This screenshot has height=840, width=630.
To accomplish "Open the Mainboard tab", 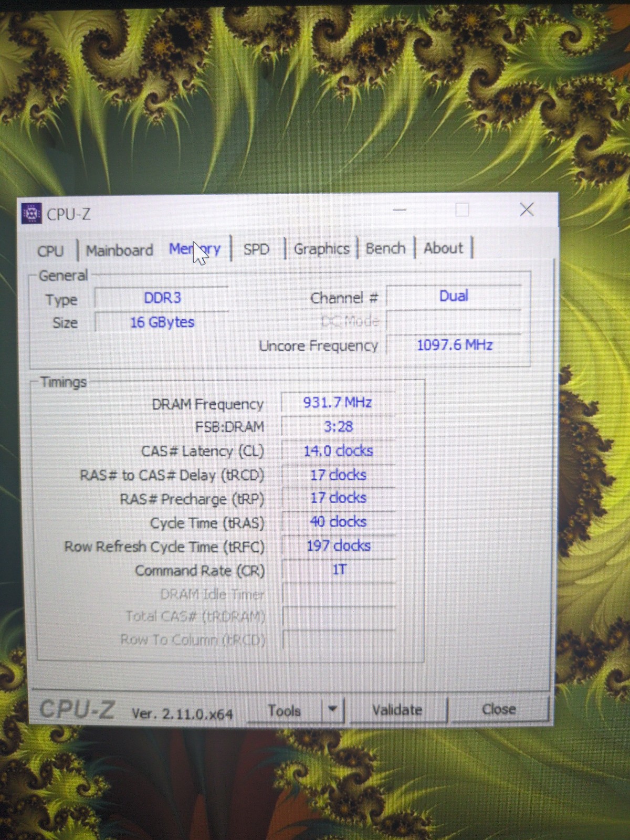I will [120, 250].
